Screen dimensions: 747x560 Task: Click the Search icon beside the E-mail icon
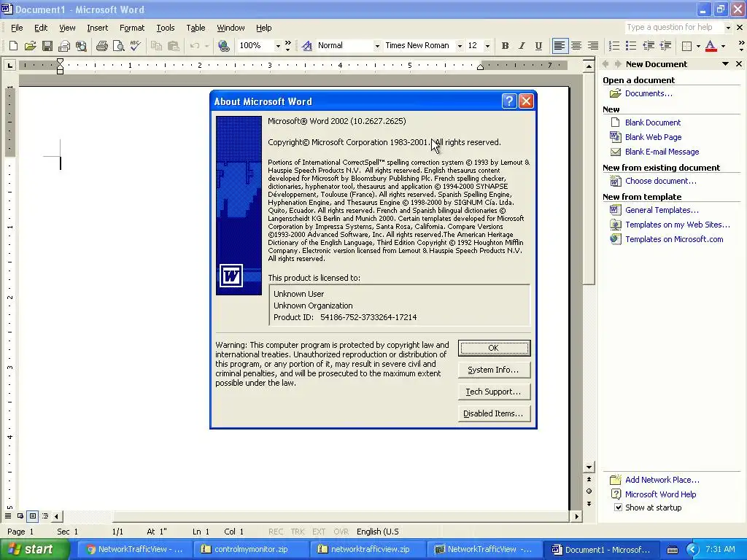[81, 46]
